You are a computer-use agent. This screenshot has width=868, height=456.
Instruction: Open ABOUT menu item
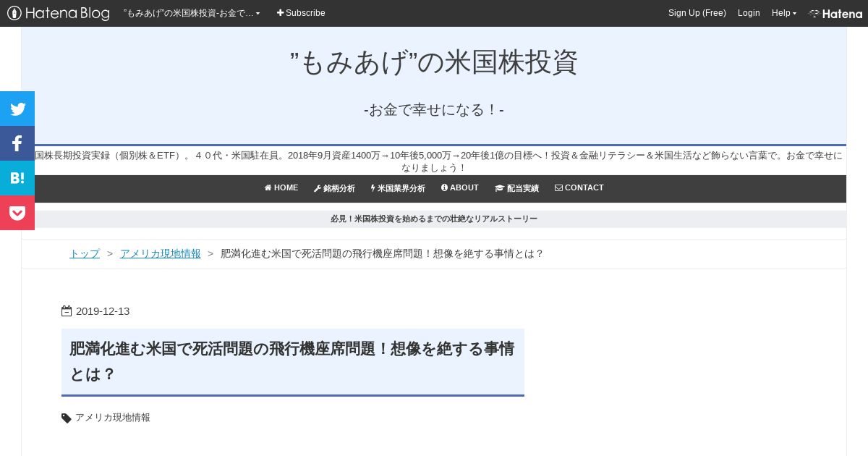point(460,188)
